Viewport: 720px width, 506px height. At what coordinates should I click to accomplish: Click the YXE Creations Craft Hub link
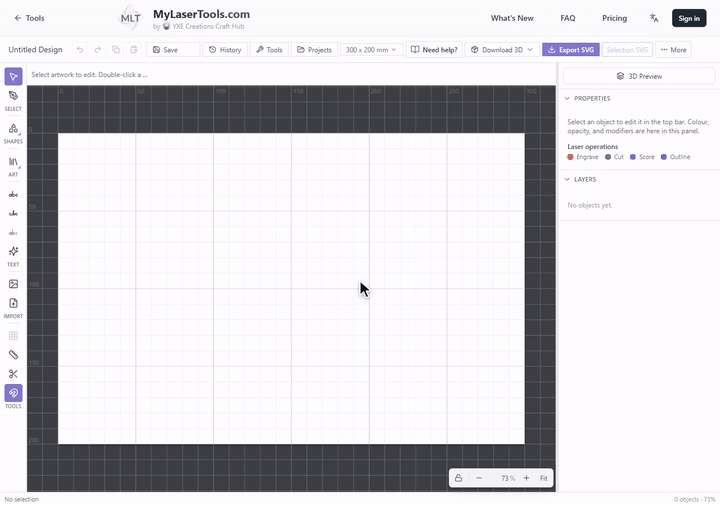coord(208,26)
